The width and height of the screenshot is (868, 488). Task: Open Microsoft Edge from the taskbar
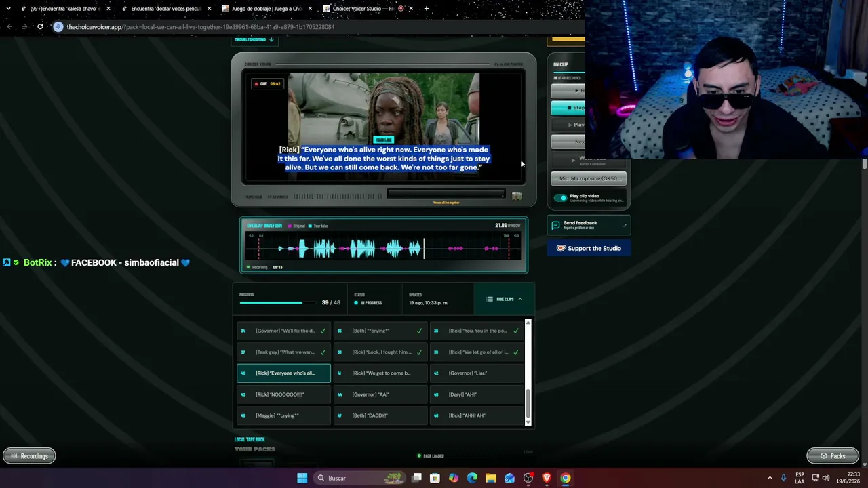(472, 478)
